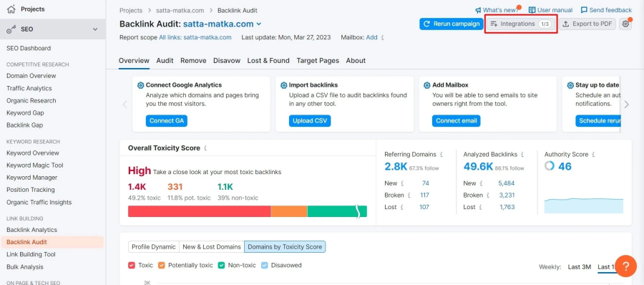Click the Analyzed Backlinks info icon
The height and width of the screenshot is (285, 644).
522,155
